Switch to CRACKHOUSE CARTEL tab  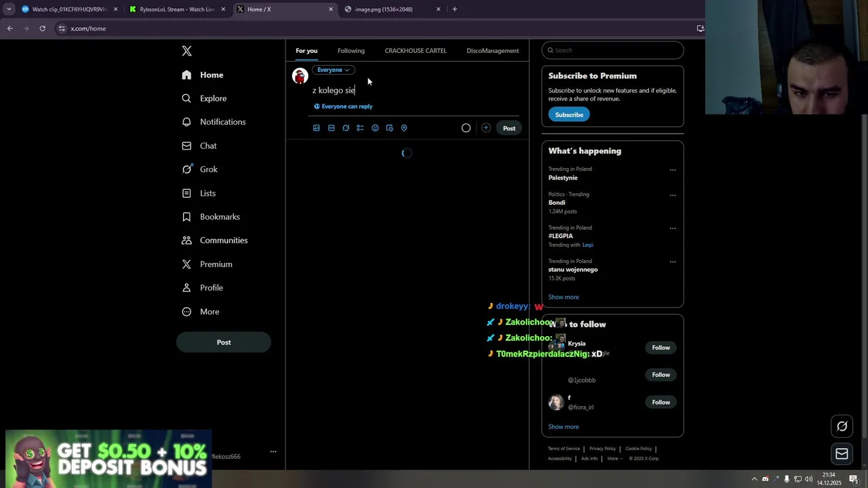click(x=416, y=51)
